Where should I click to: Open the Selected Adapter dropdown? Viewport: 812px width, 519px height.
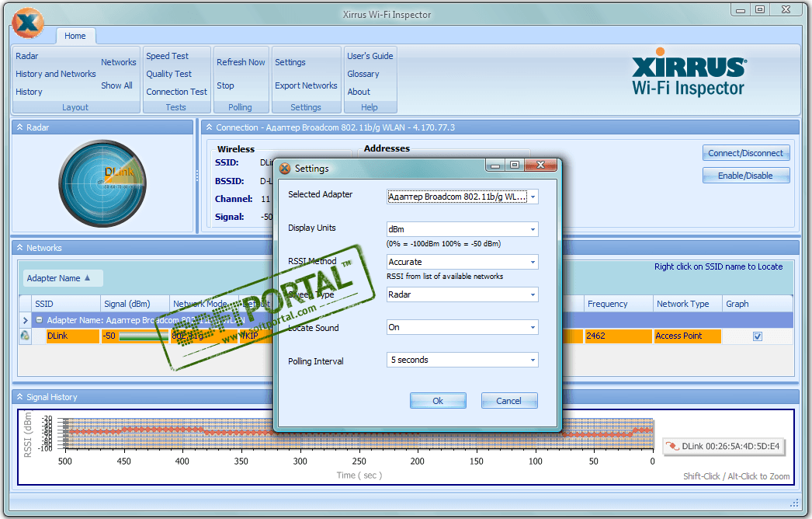pos(533,197)
